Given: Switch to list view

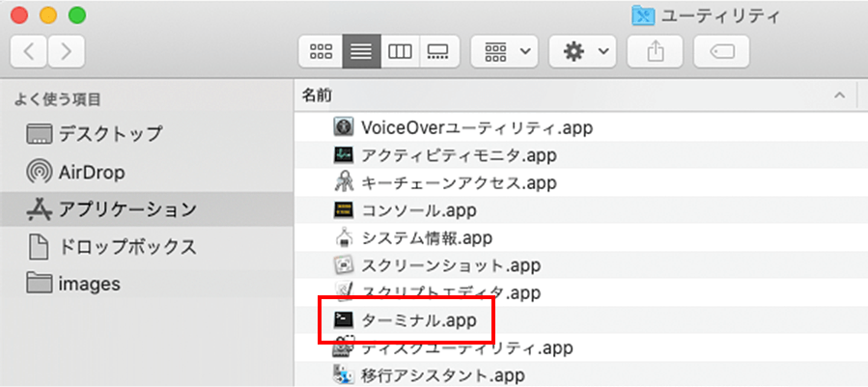Looking at the screenshot, I should [361, 51].
